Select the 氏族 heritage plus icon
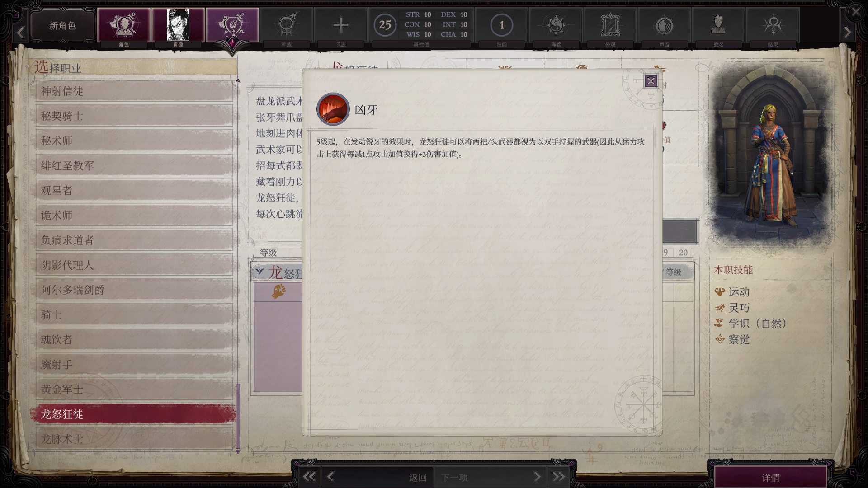868x488 pixels. pos(341,25)
